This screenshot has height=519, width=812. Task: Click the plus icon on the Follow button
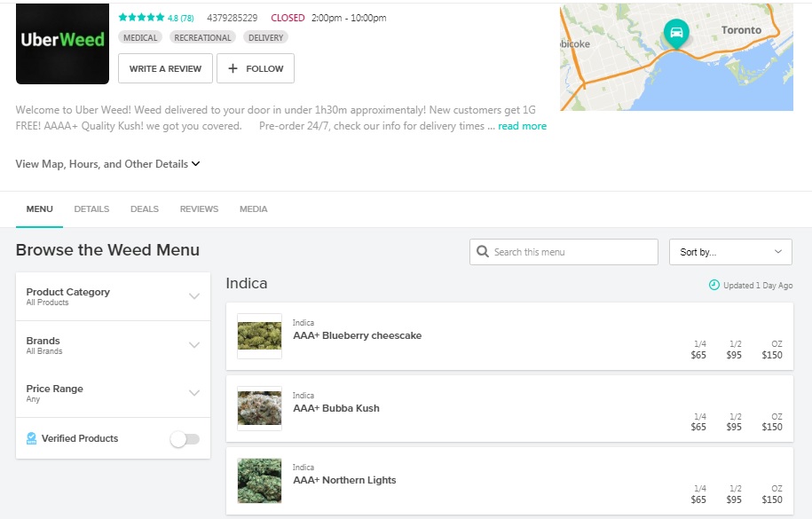click(231, 68)
